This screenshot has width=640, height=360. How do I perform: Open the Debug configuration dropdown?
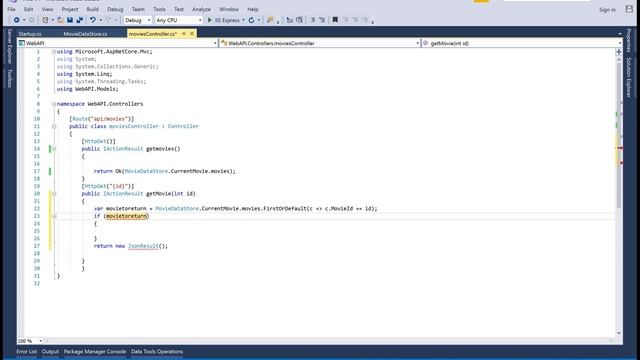138,20
